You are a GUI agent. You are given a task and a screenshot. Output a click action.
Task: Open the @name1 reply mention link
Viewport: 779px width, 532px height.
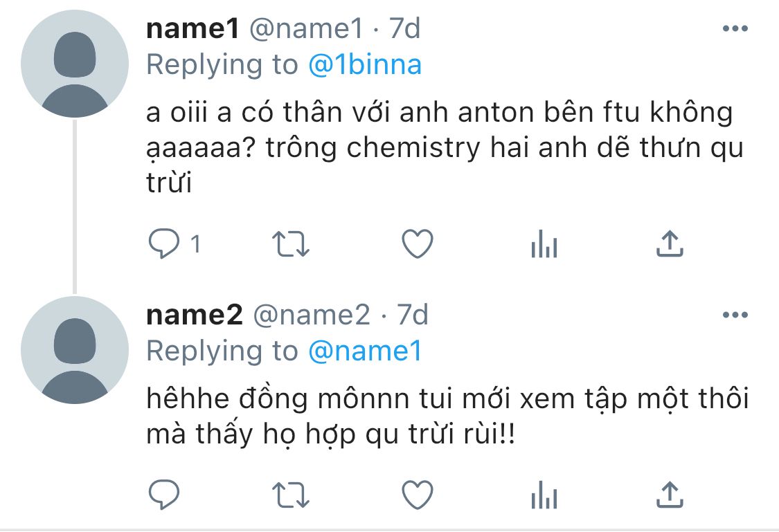pyautogui.click(x=364, y=351)
